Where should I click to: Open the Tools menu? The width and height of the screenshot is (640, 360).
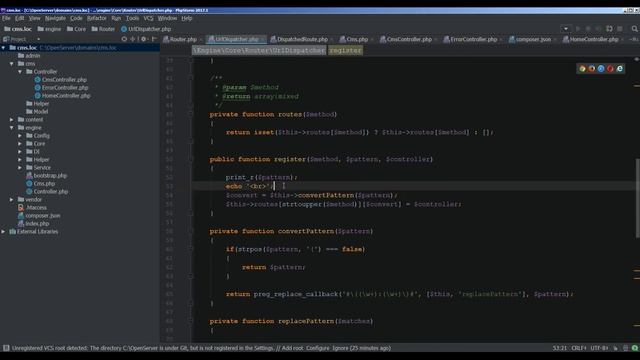pyautogui.click(x=132, y=18)
